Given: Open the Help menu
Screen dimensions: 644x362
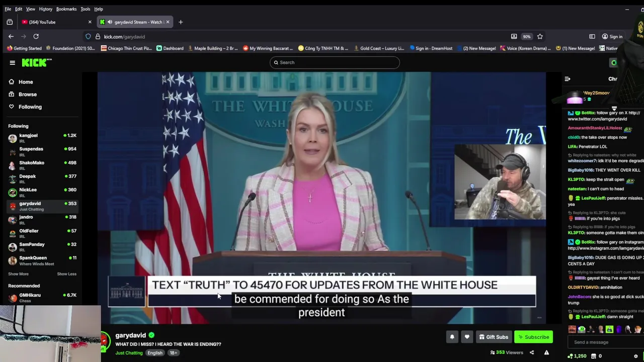Looking at the screenshot, I should tap(99, 9).
